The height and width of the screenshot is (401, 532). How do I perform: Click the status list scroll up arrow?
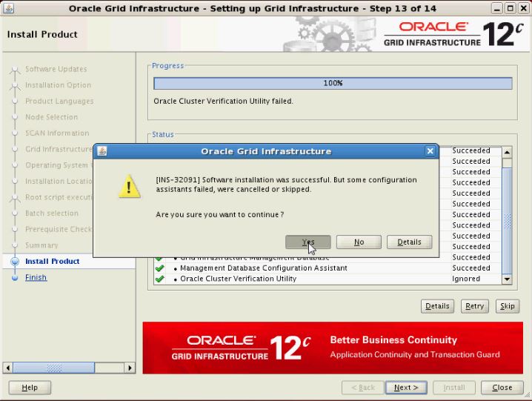click(x=507, y=152)
